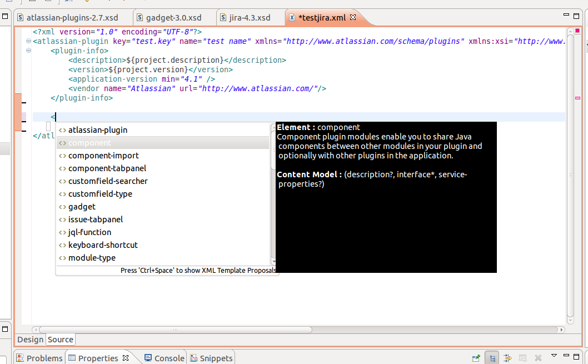The width and height of the screenshot is (588, 364).
Task: Click the Restore Default Value icon in Properties toolbar
Action: coord(522,358)
